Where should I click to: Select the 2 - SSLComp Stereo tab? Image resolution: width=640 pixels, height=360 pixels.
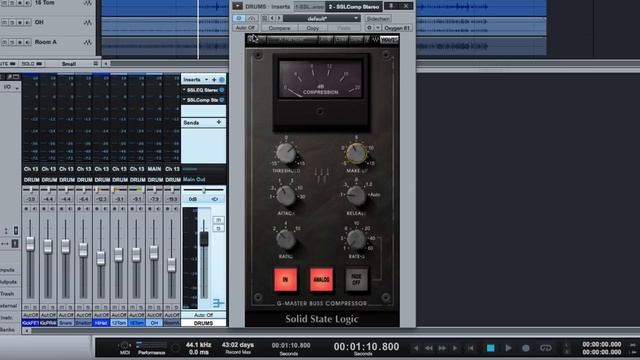click(354, 7)
